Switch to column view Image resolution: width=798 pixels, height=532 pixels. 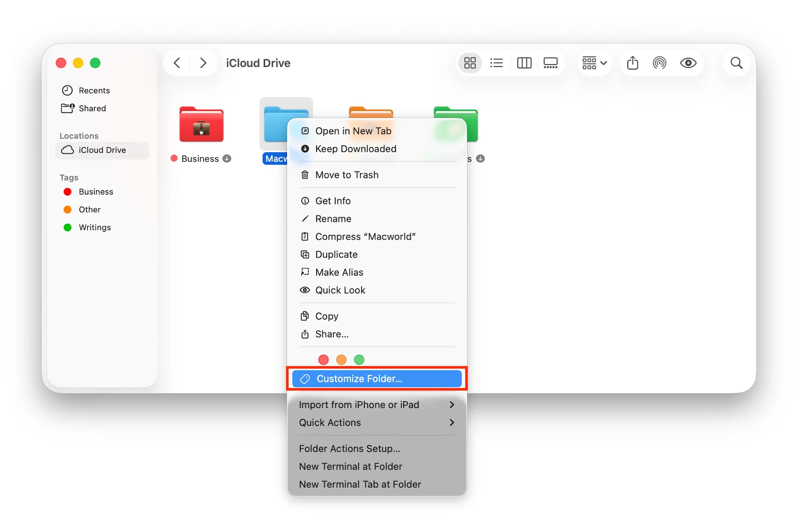tap(524, 63)
